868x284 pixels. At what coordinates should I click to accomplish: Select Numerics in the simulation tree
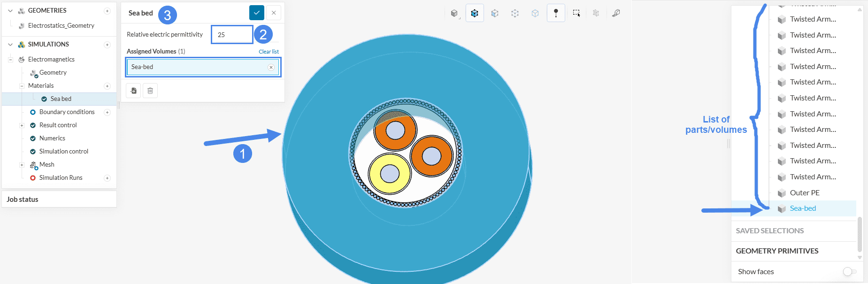pyautogui.click(x=52, y=138)
